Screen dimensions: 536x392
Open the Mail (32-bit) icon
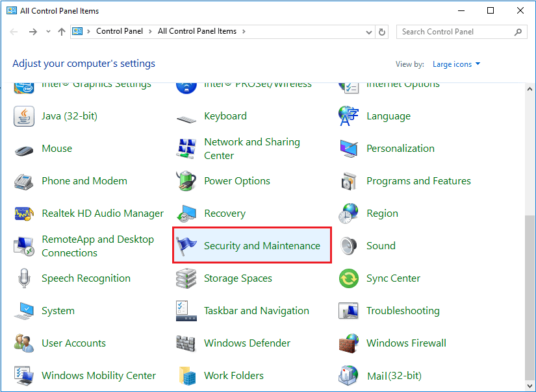click(x=348, y=376)
